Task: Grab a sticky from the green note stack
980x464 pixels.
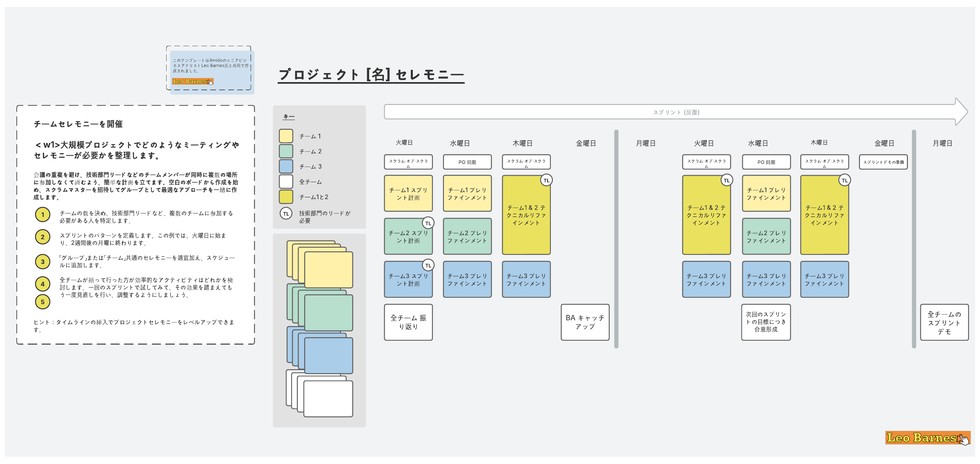Action: [328, 312]
